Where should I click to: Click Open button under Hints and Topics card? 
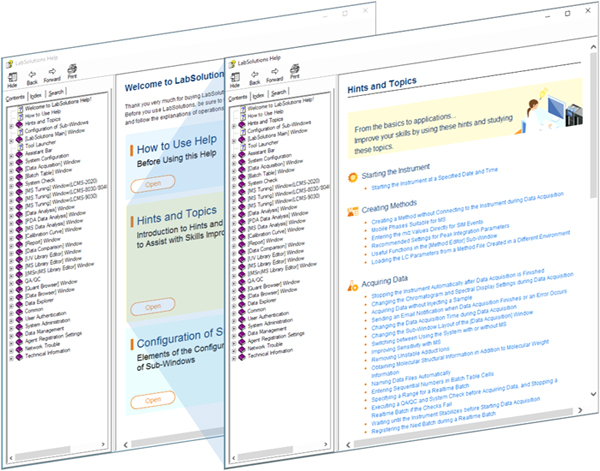[153, 307]
